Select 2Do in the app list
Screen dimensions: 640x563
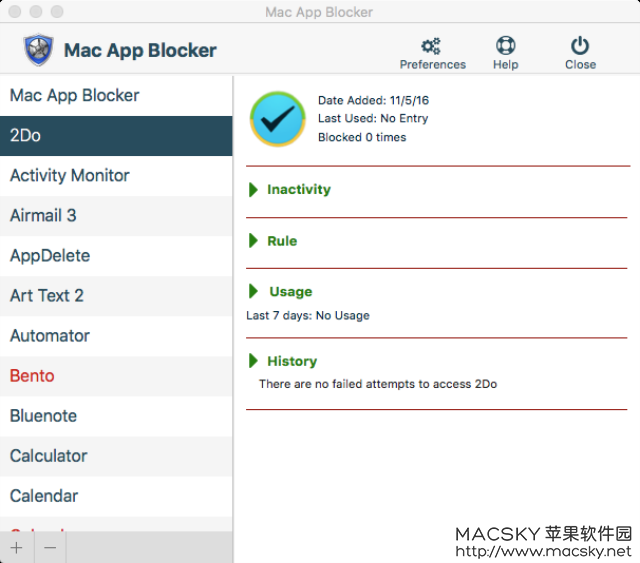tap(116, 136)
